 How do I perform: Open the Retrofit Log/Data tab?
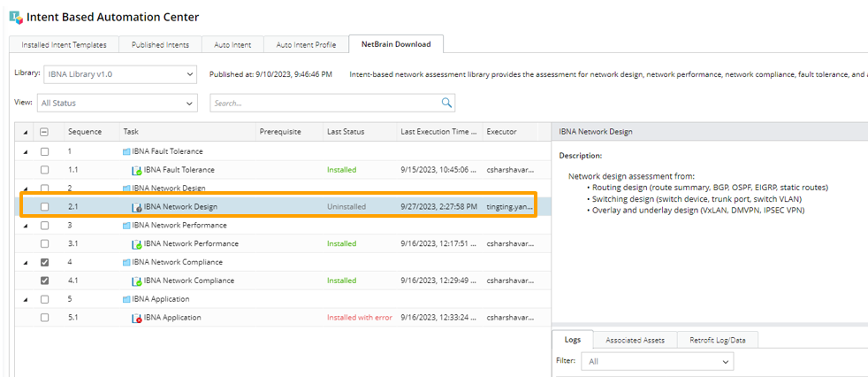(x=716, y=341)
